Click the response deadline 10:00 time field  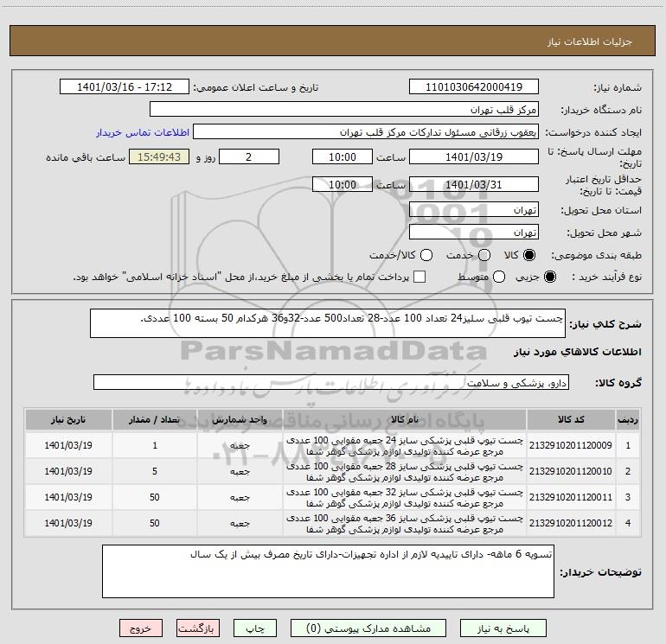(x=343, y=156)
